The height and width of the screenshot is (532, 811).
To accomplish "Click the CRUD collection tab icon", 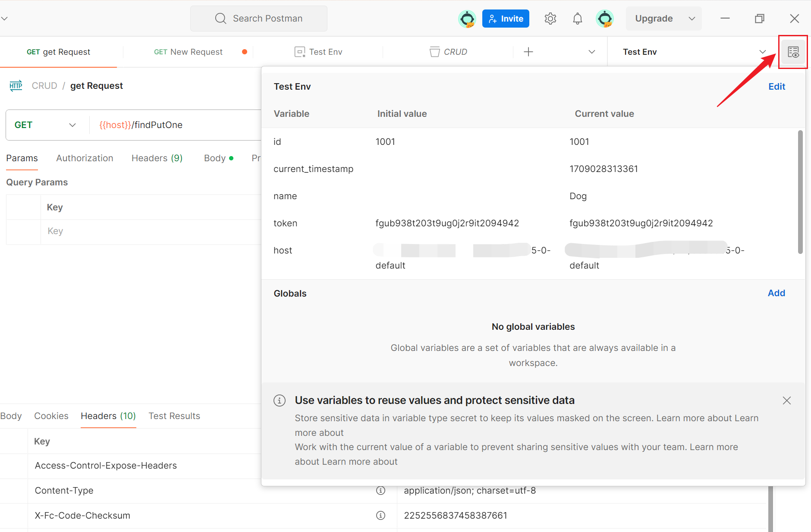I will click(434, 52).
